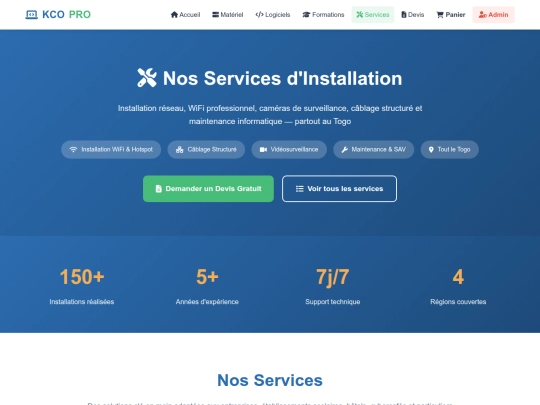Click Demander un Devis Gratuit button
The width and height of the screenshot is (540, 405).
(x=208, y=189)
